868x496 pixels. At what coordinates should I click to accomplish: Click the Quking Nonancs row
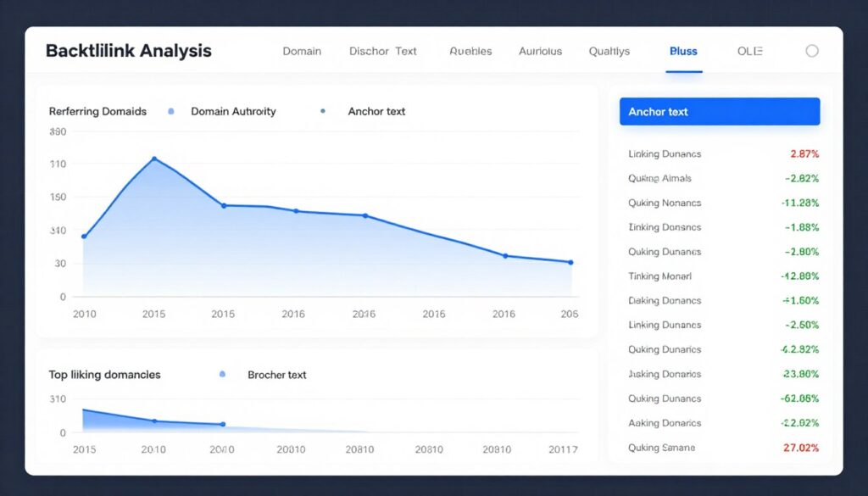(x=723, y=203)
